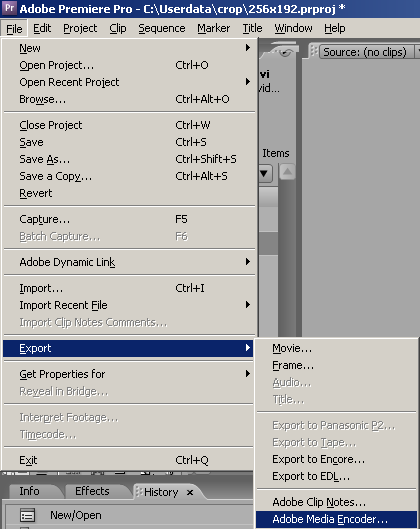
Task: Expand Get Properties for submenu
Action: tap(248, 373)
